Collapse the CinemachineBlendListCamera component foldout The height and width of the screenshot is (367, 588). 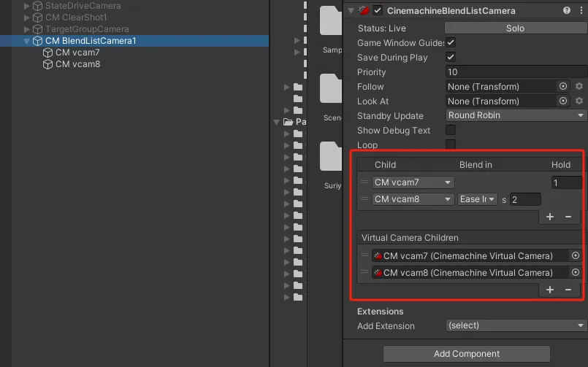351,10
